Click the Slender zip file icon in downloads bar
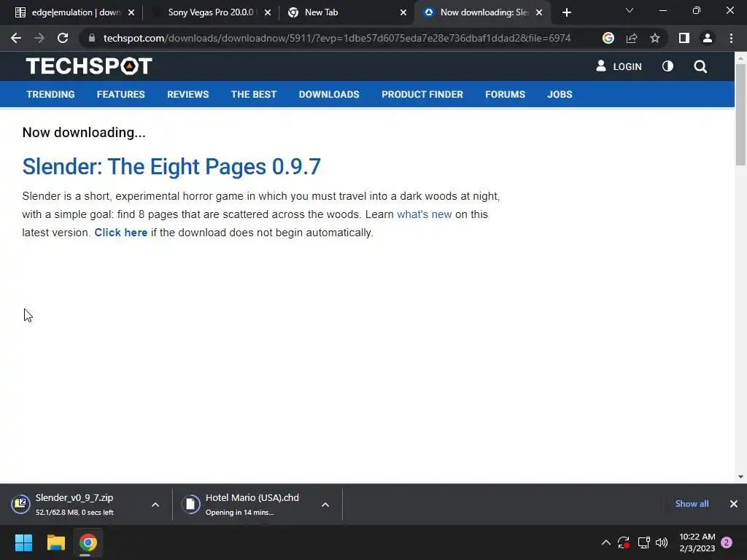This screenshot has height=560, width=747. pos(21,504)
